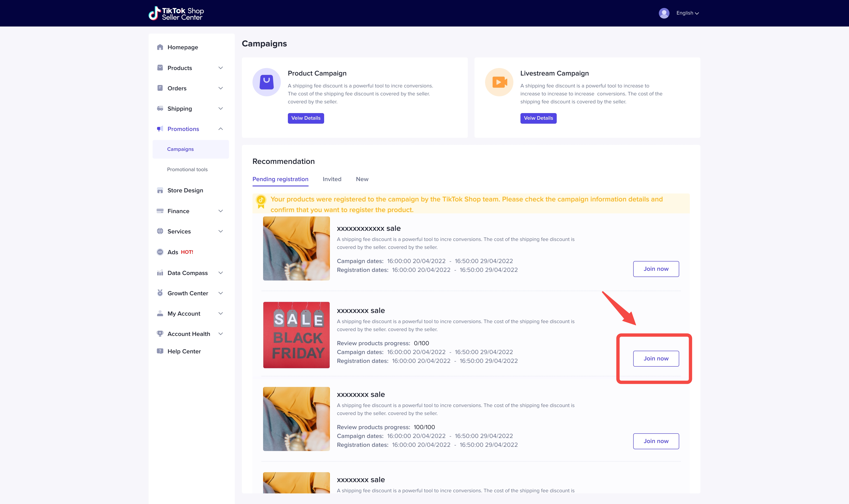Click the TikTok Shop Seller Center logo
849x504 pixels.
(176, 13)
